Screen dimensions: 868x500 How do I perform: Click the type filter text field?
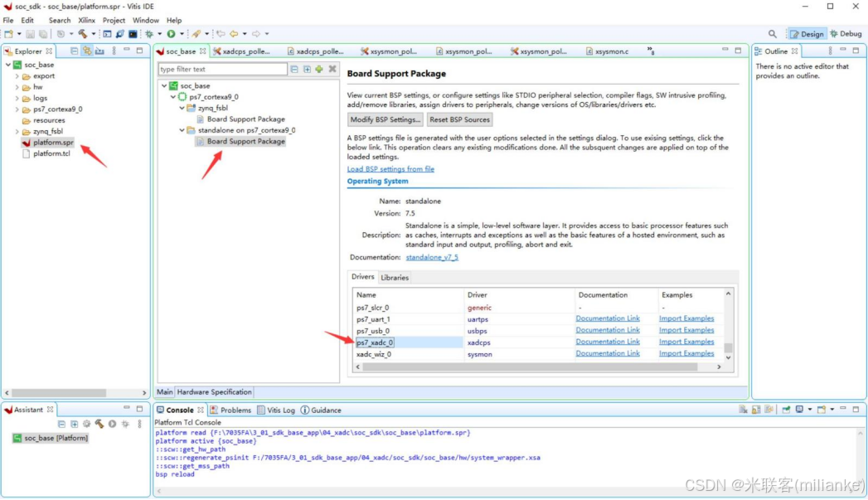(x=222, y=69)
